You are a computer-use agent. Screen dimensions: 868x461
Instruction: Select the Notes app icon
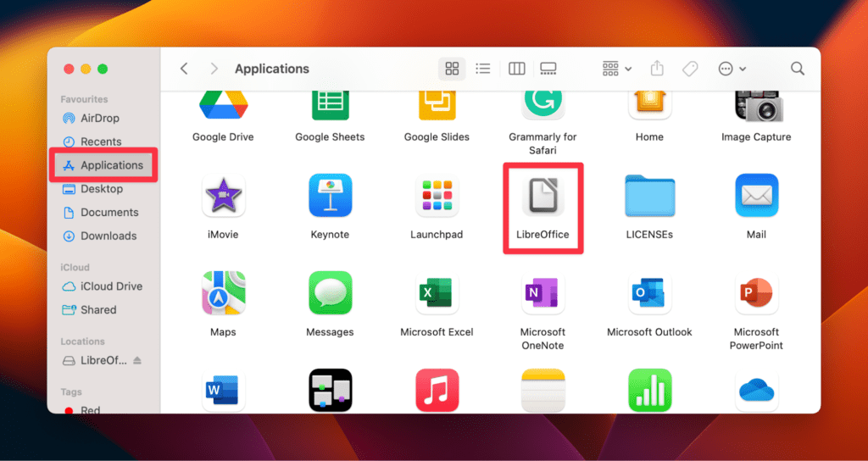[542, 390]
